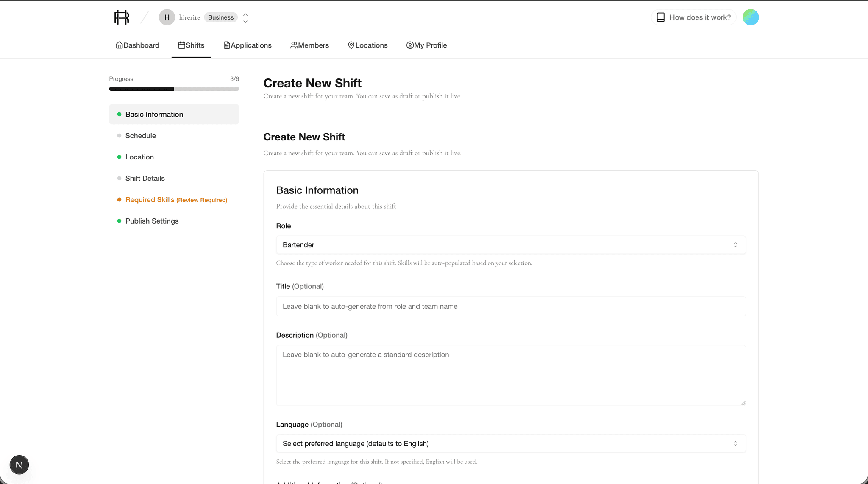Click the How does it work button

pyautogui.click(x=693, y=17)
